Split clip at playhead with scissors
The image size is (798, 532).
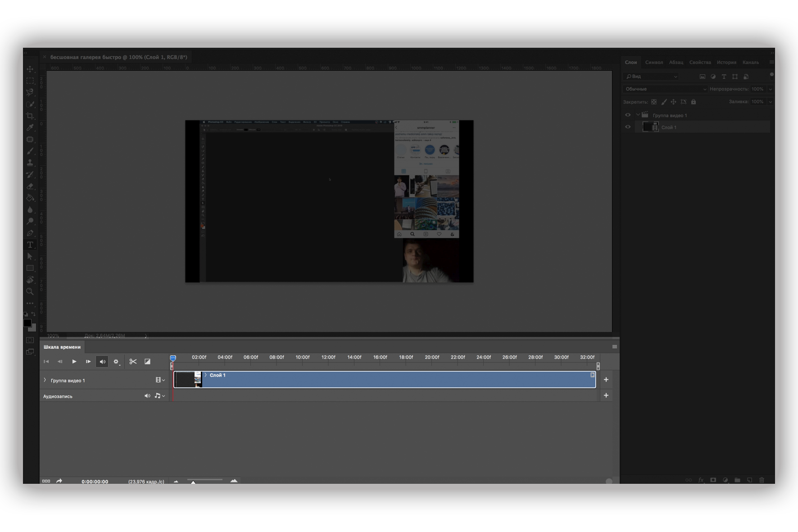tap(133, 361)
